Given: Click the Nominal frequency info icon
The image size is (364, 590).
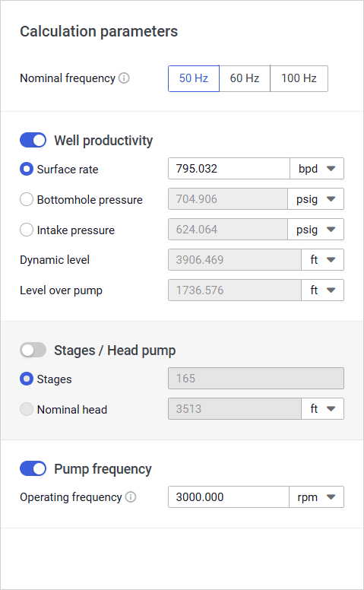Looking at the screenshot, I should pyautogui.click(x=124, y=78).
